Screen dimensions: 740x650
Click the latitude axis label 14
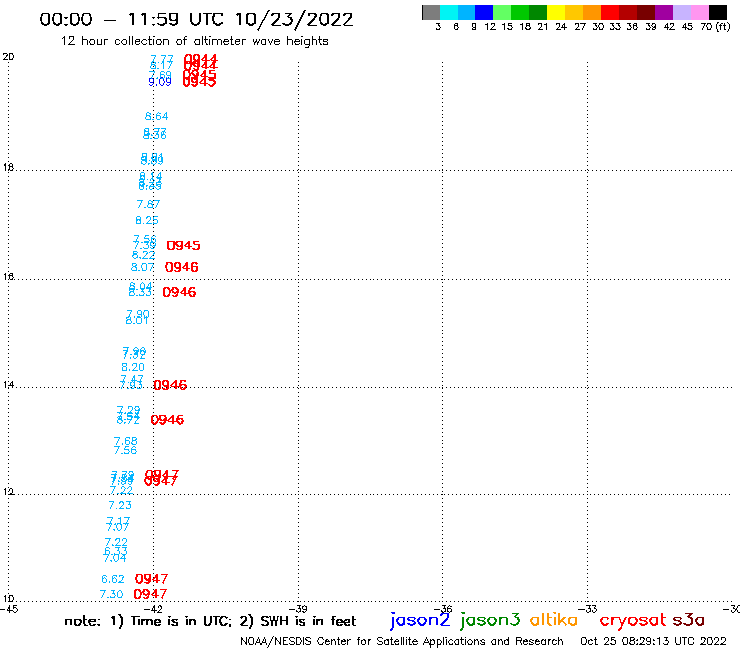click(x=8, y=385)
